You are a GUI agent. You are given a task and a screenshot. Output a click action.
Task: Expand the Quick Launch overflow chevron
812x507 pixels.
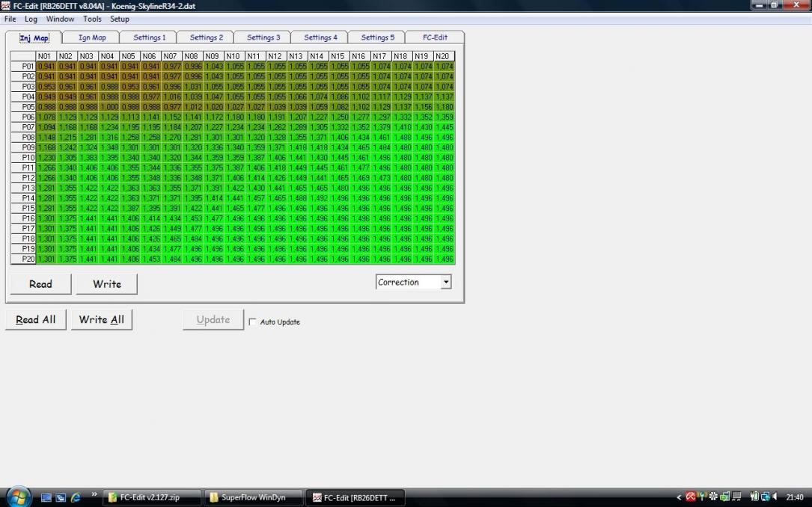coord(94,495)
